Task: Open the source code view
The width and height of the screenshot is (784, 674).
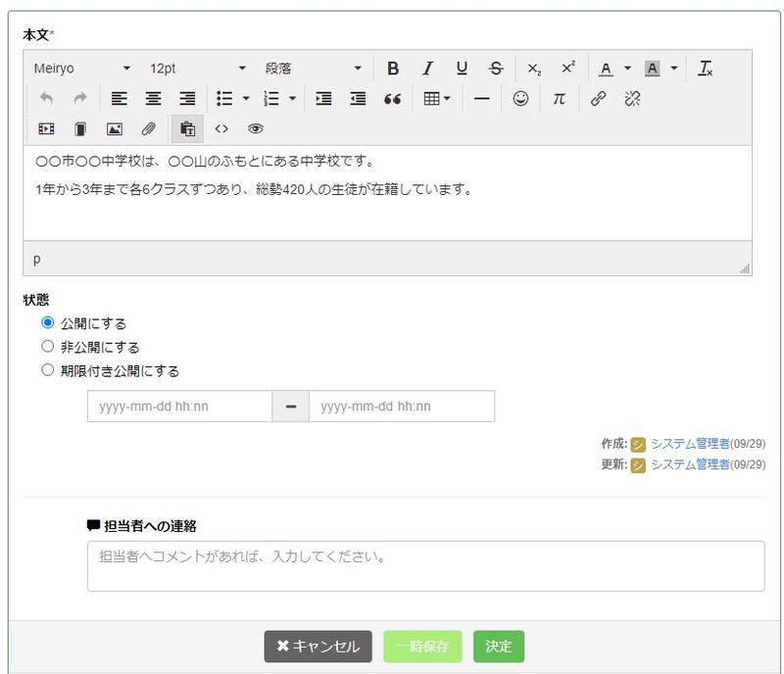Action: point(221,129)
